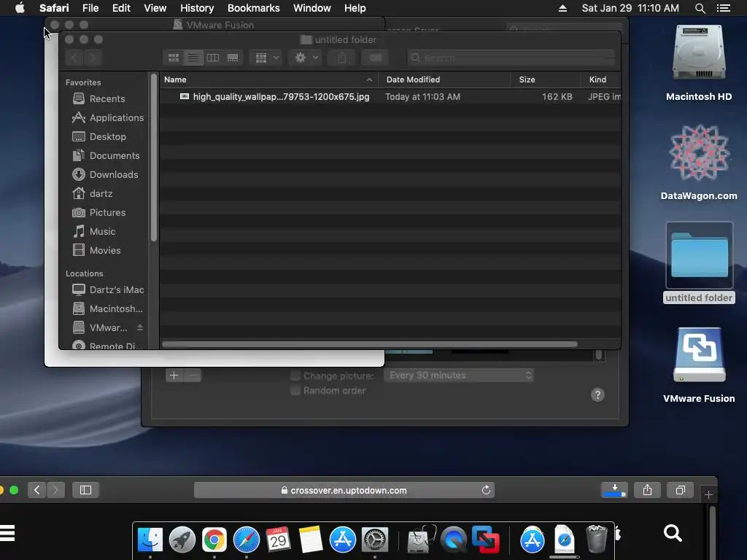Switch Finder to column view
Viewport: 747px width, 560px height.
pyautogui.click(x=213, y=58)
